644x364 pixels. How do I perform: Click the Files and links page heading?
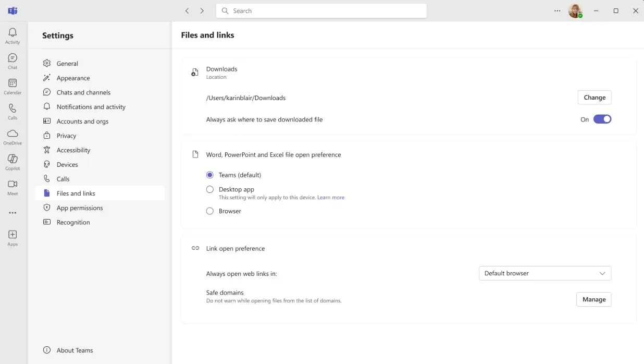click(207, 35)
